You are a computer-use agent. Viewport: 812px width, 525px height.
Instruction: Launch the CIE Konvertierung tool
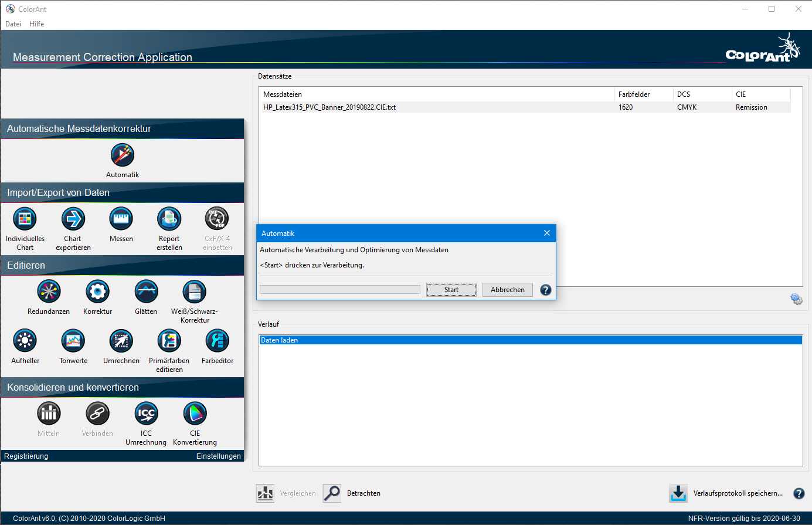(x=195, y=414)
